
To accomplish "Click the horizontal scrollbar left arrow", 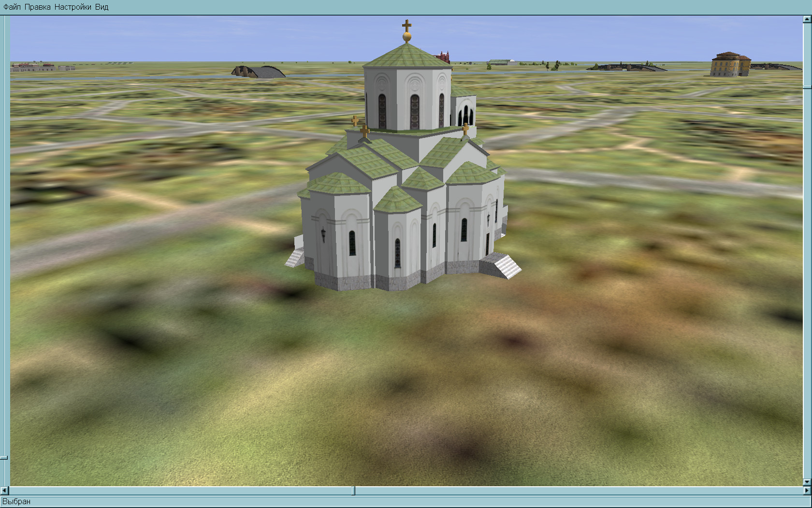I will 5,491.
